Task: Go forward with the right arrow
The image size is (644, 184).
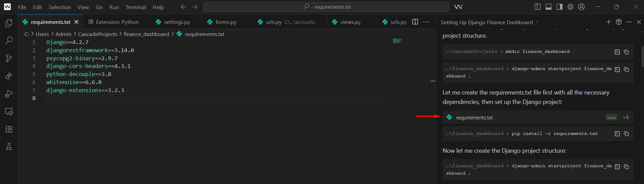Action: [195, 7]
